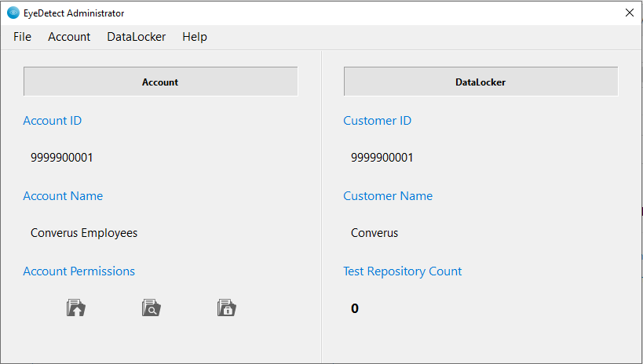Open the Account menu
The image size is (643, 364).
coord(69,37)
